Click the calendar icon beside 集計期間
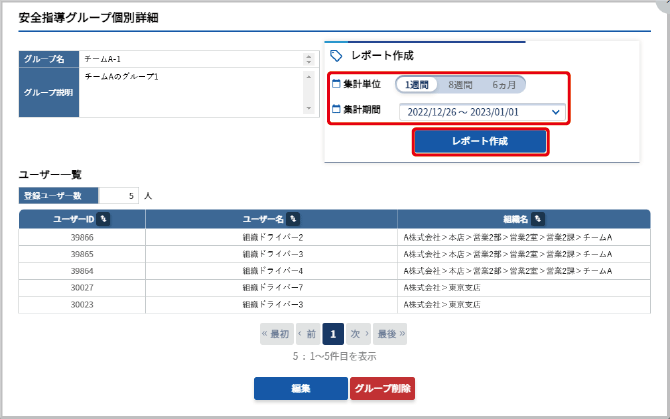 [336, 108]
